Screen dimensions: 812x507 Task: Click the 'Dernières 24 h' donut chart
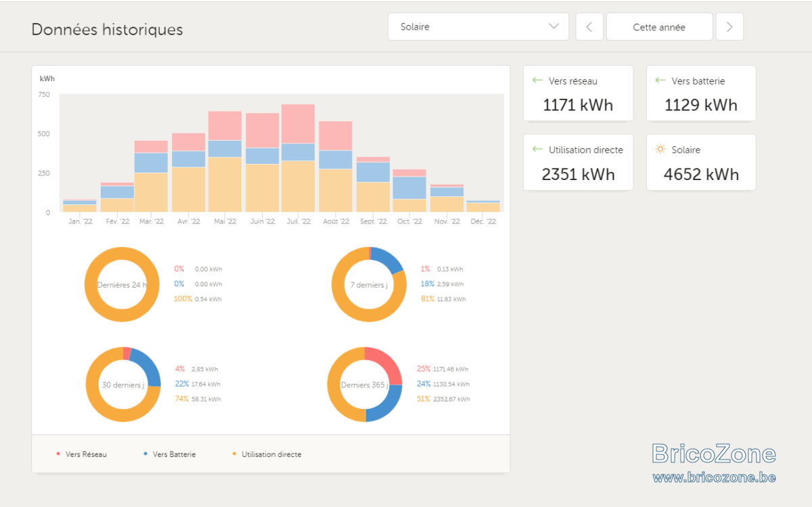pos(122,285)
